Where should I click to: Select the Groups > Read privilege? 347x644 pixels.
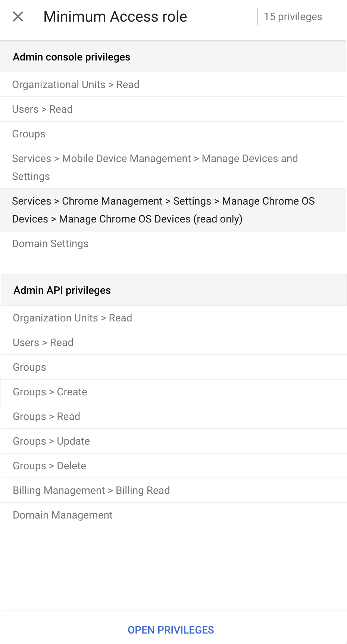(47, 417)
